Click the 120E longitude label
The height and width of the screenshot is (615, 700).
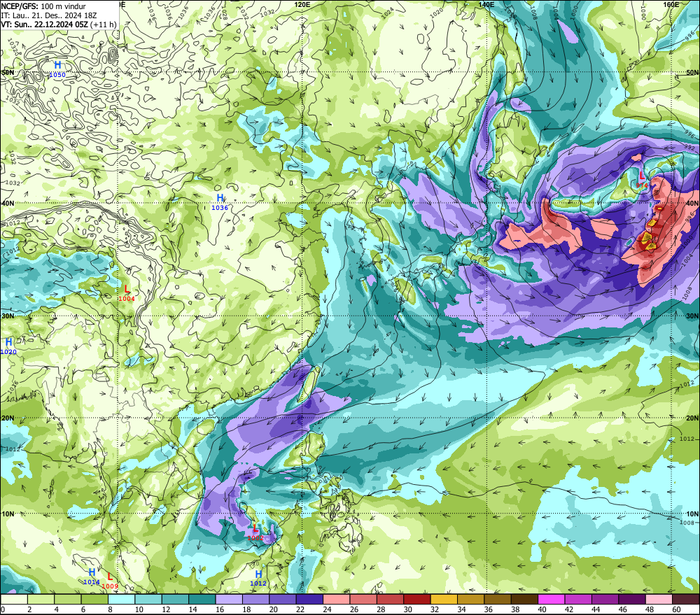pos(302,4)
